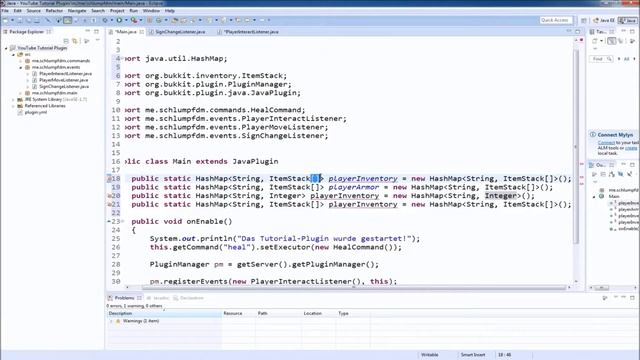Click the editor horizontal scrollbar
Screen dimensions: 640x360
353,287
